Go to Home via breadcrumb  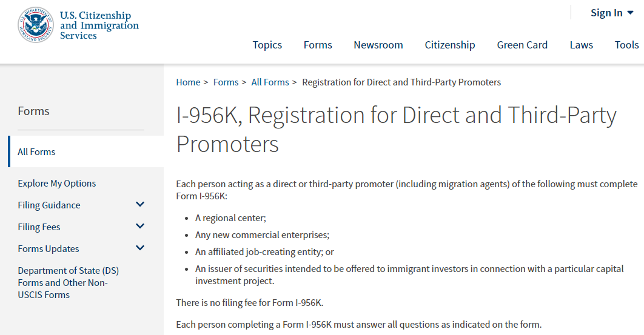[x=188, y=82]
